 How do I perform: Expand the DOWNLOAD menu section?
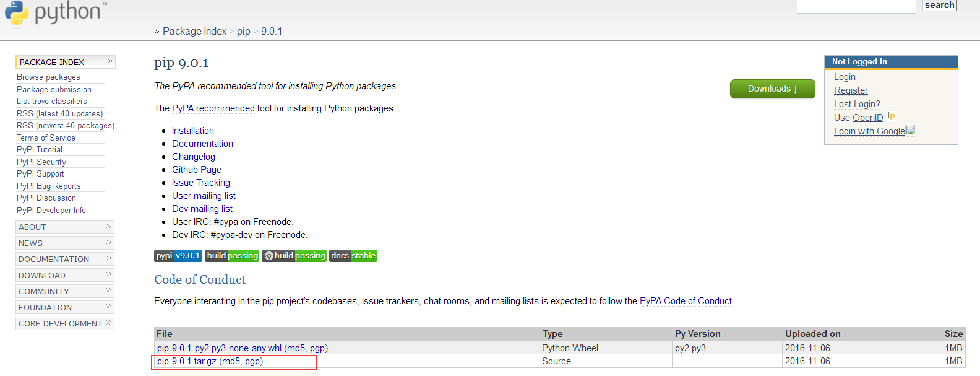click(x=65, y=275)
